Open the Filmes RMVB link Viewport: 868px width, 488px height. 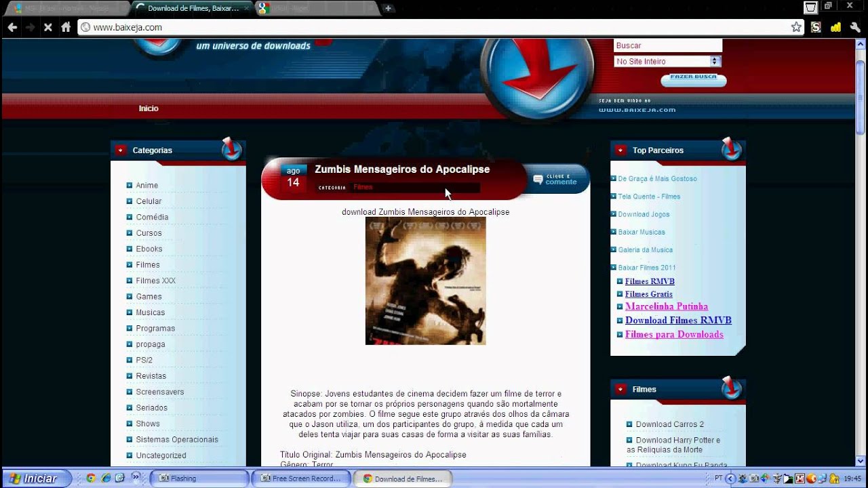650,281
